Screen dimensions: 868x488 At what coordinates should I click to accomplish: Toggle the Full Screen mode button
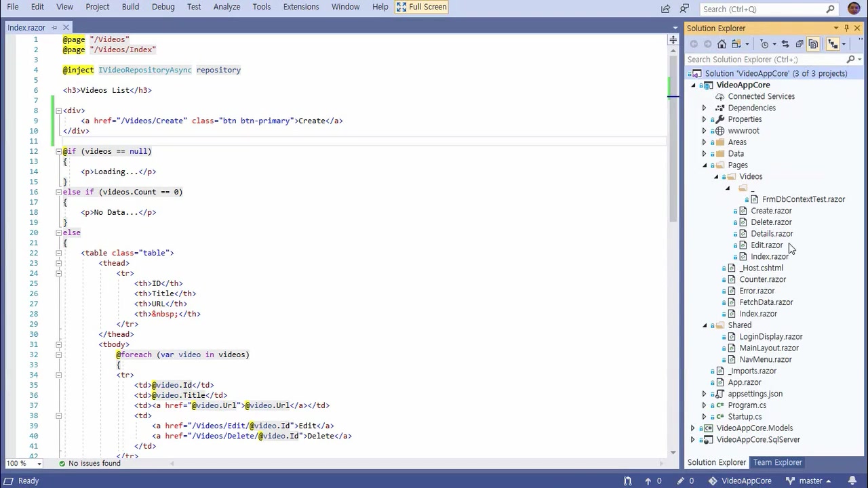tap(422, 7)
